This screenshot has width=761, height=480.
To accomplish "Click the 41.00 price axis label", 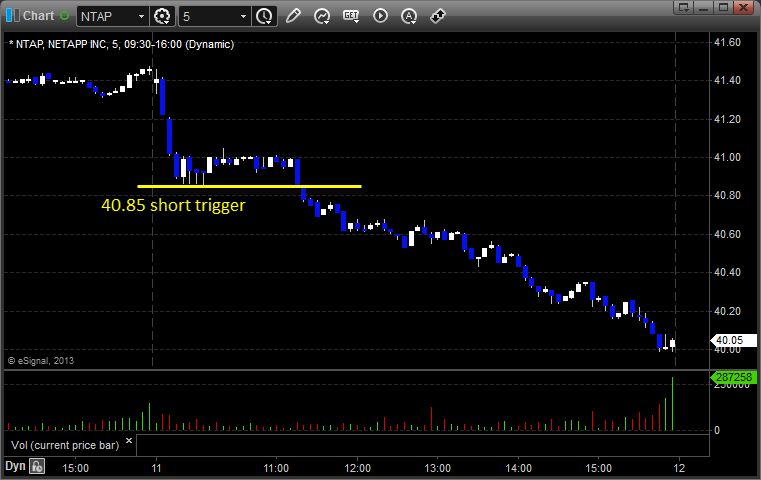I will 728,157.
